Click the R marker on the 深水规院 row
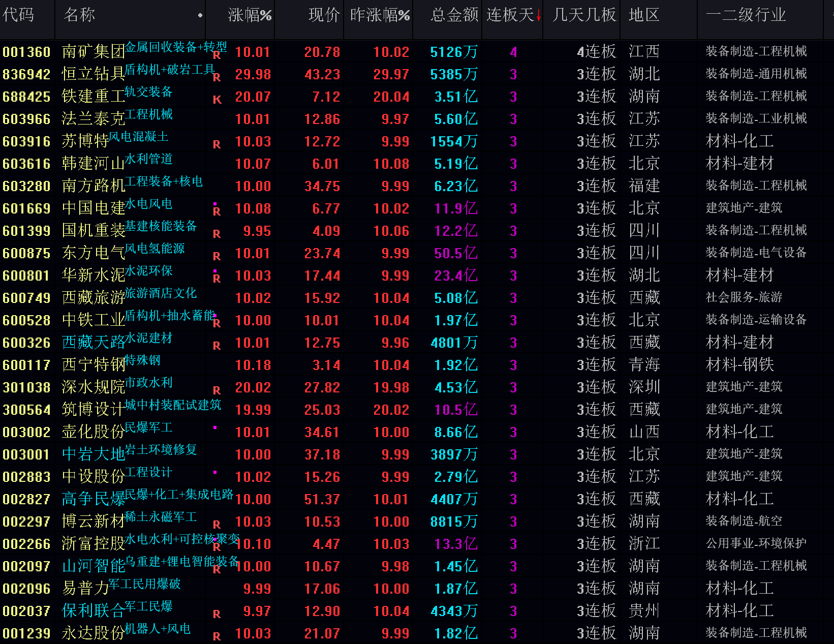 (217, 390)
